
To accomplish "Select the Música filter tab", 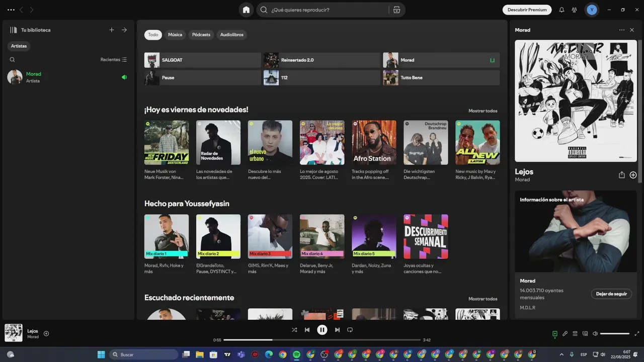I will [x=175, y=35].
